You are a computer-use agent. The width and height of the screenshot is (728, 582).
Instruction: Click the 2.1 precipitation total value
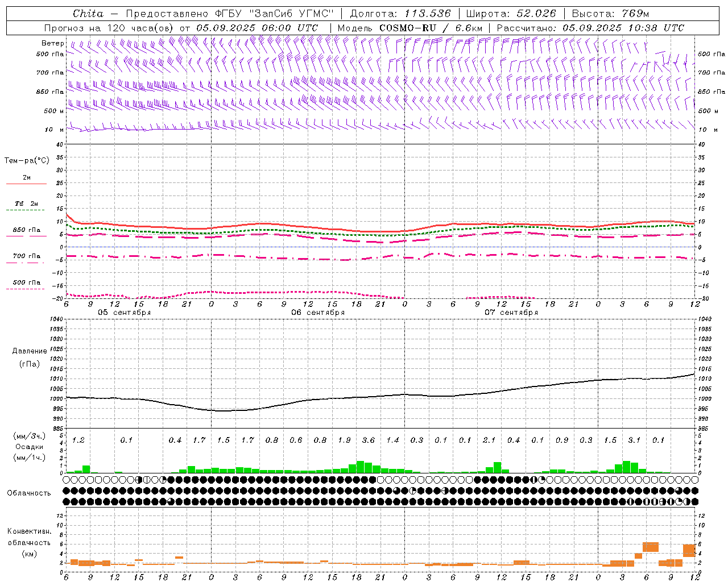pos(489,440)
